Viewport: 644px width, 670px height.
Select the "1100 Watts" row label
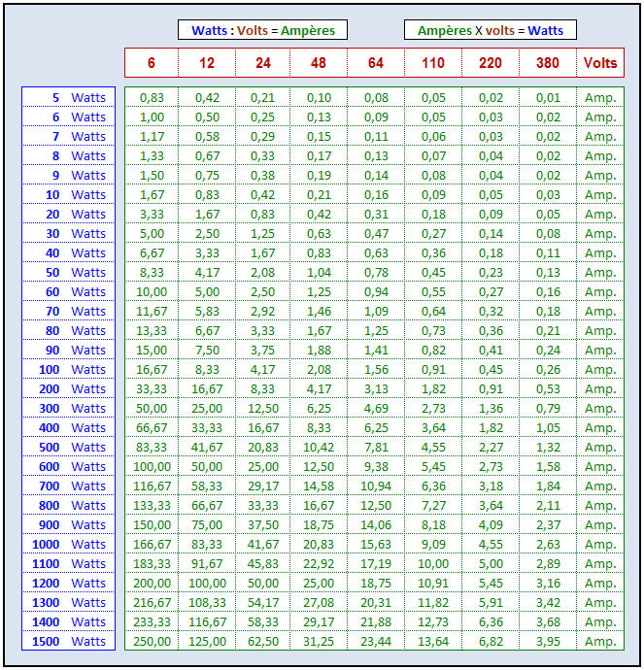pyautogui.click(x=68, y=564)
